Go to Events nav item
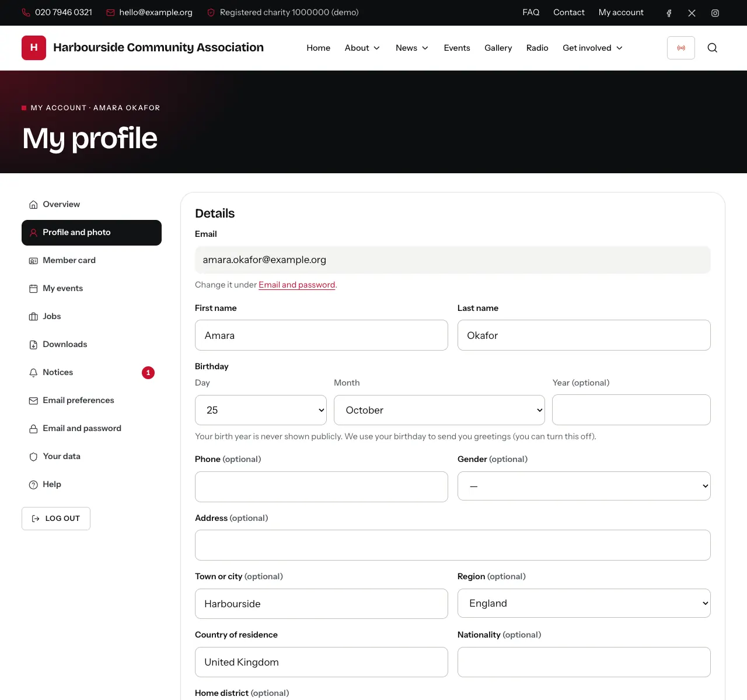This screenshot has height=700, width=747. (x=457, y=48)
